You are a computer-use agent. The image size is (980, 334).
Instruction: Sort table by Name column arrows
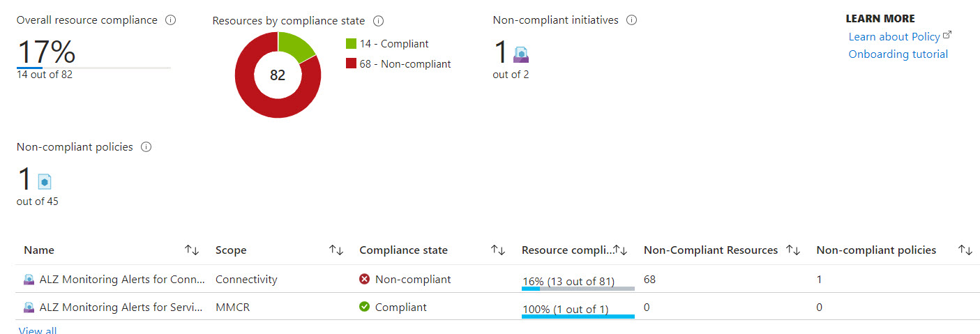click(x=192, y=250)
